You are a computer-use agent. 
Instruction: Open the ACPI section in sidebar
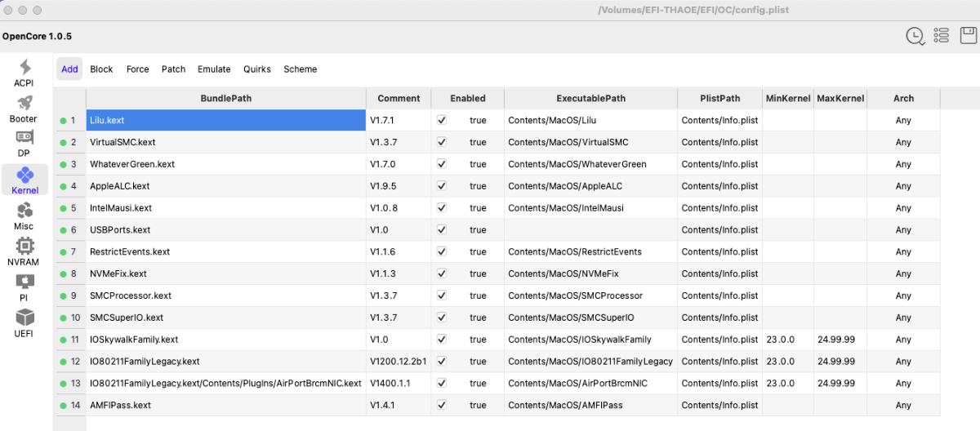coord(24,73)
